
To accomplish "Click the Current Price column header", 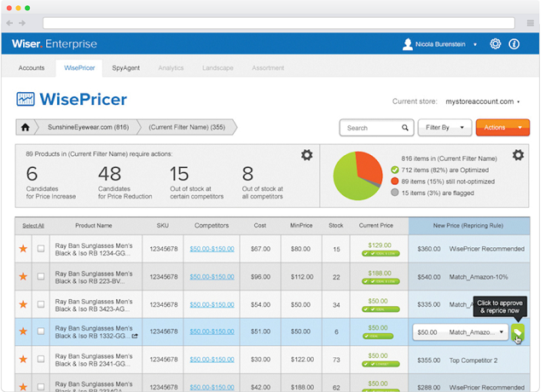I will (376, 225).
